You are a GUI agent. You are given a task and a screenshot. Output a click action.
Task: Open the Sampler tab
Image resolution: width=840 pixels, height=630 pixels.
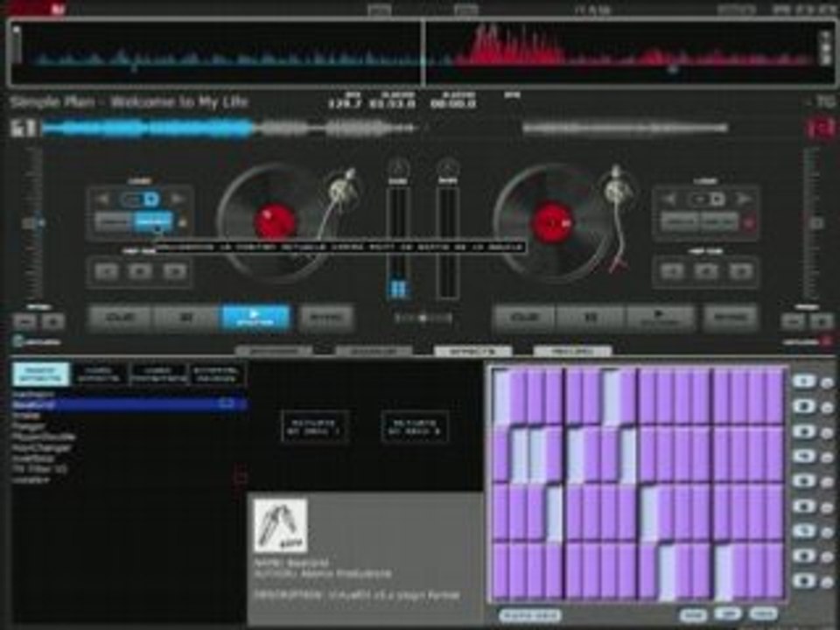point(374,352)
